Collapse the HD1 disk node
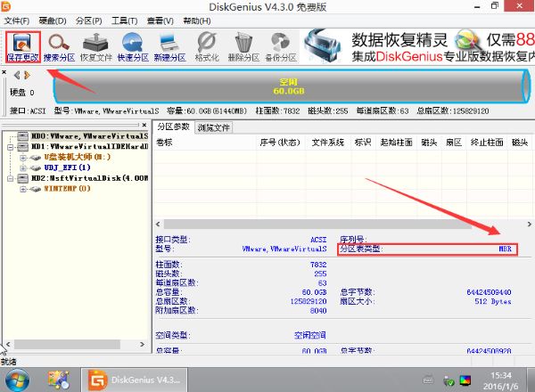Screen dimensions: 535x392 [10, 147]
